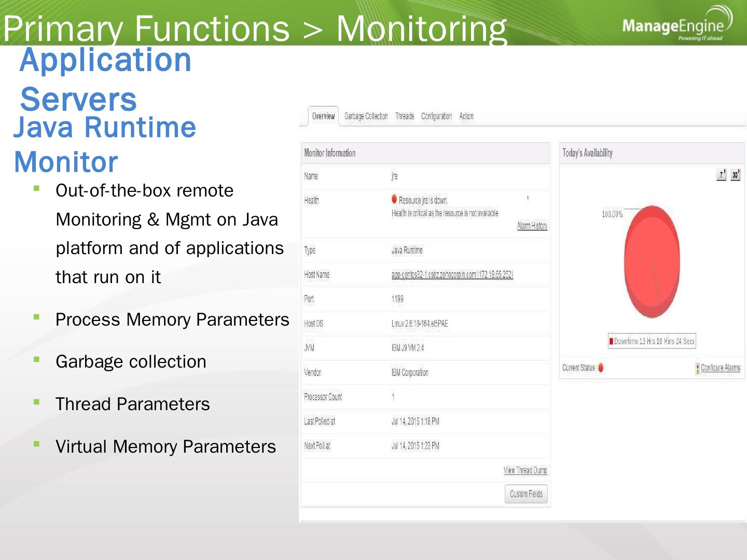Switch to the Threads tab
The width and height of the screenshot is (747, 560).
pos(405,116)
